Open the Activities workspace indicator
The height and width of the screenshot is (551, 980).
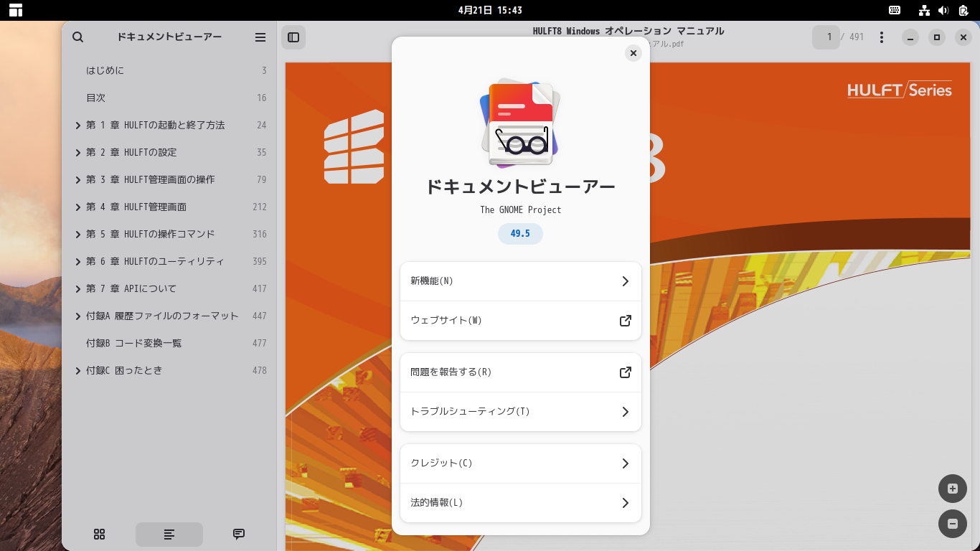(16, 10)
